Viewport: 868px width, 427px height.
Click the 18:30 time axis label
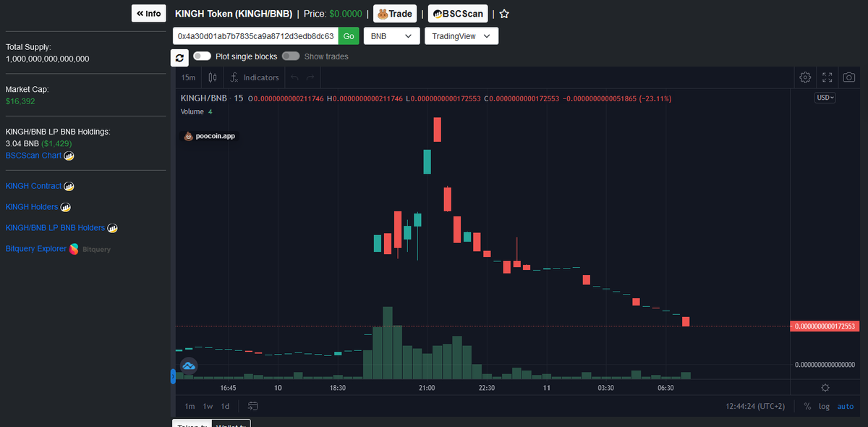pyautogui.click(x=337, y=388)
